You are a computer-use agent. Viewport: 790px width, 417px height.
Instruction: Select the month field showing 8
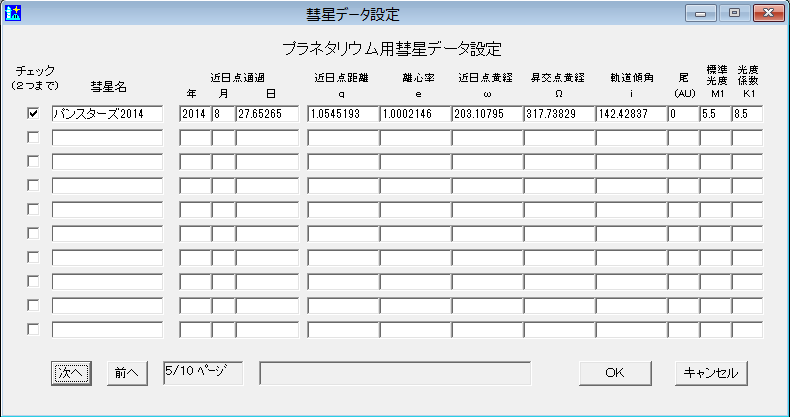[222, 114]
